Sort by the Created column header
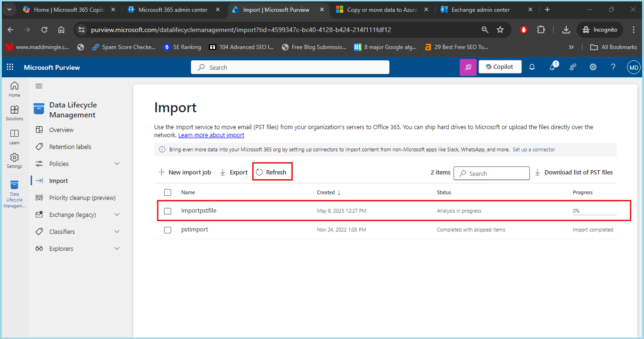The image size is (644, 339). click(329, 192)
